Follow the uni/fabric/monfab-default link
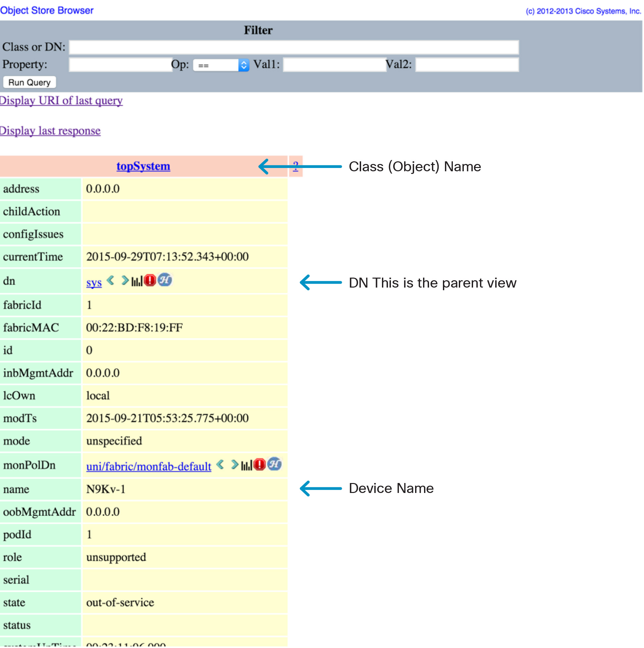This screenshot has width=644, height=648. click(149, 466)
